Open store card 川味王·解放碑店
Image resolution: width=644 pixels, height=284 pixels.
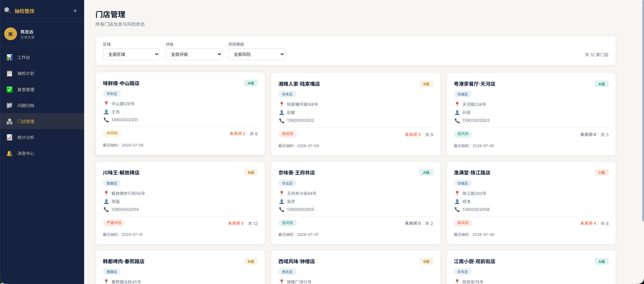click(x=180, y=203)
